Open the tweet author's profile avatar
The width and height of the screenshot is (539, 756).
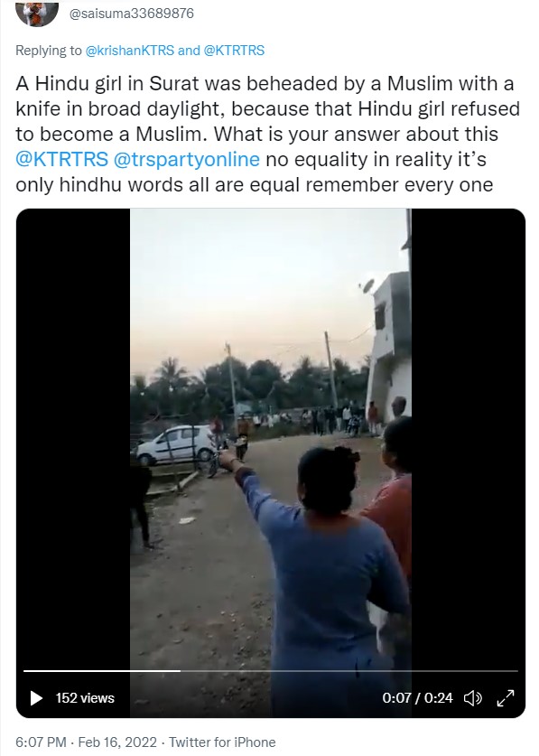[x=37, y=13]
